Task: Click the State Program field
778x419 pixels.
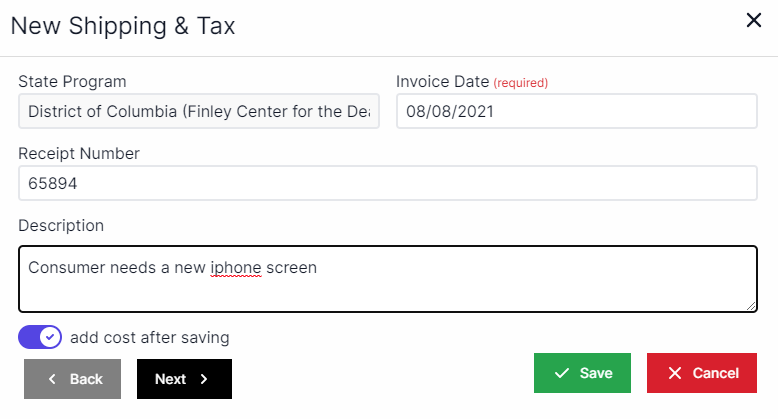Action: pos(198,111)
